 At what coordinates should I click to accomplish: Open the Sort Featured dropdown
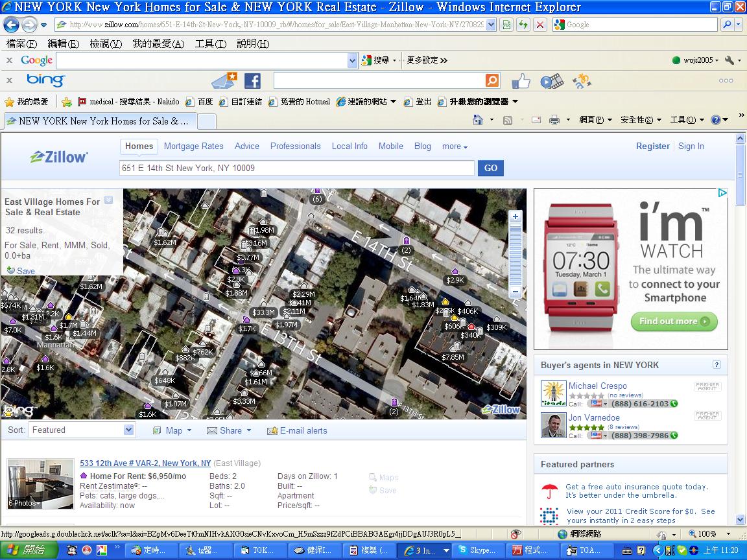coord(82,430)
